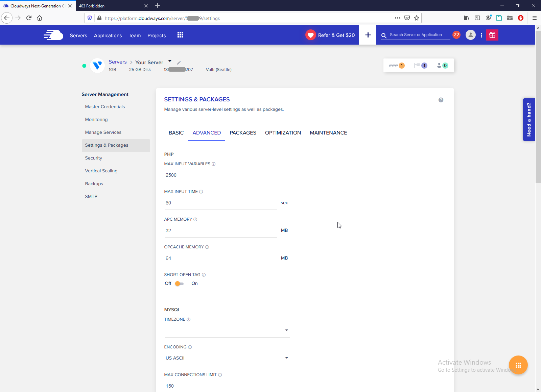Show info for MySQL Timezone
This screenshot has height=392, width=541.
coord(189,320)
